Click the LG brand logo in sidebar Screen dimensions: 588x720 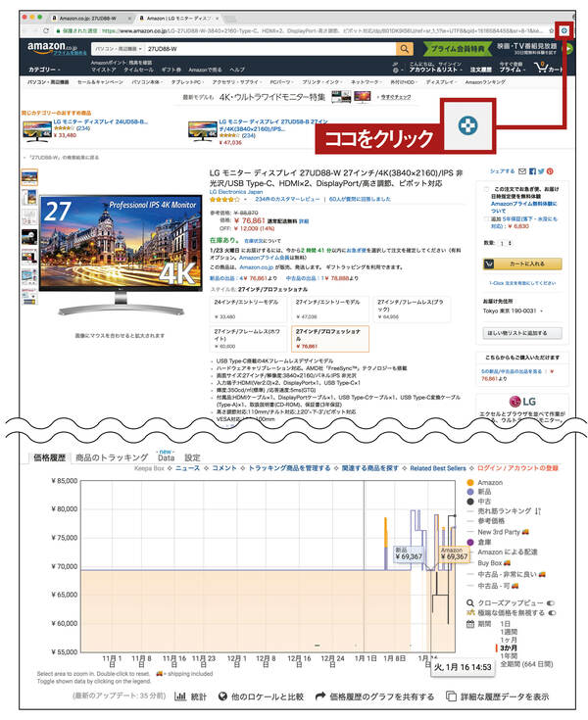[x=522, y=402]
